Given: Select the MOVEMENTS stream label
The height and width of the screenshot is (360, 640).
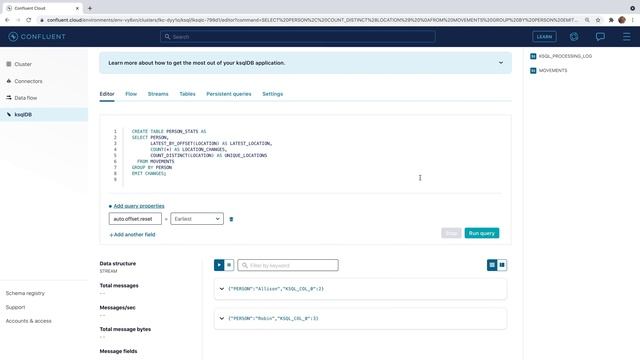Looking at the screenshot, I should (553, 71).
